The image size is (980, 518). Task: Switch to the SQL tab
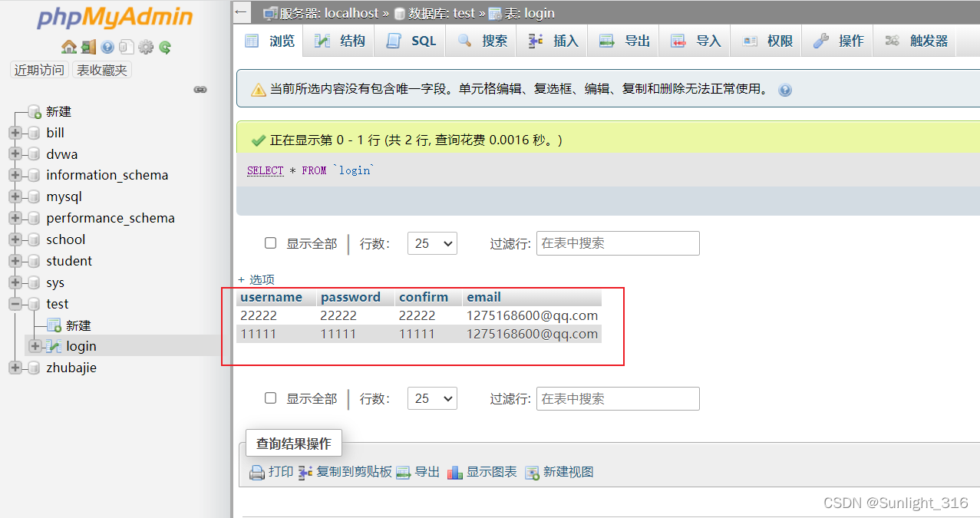pos(410,40)
